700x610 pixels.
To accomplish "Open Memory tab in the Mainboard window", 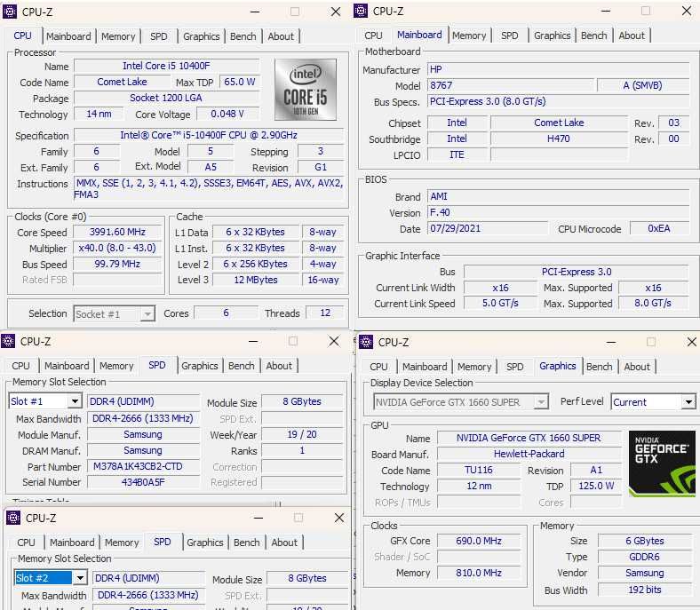I will [469, 36].
